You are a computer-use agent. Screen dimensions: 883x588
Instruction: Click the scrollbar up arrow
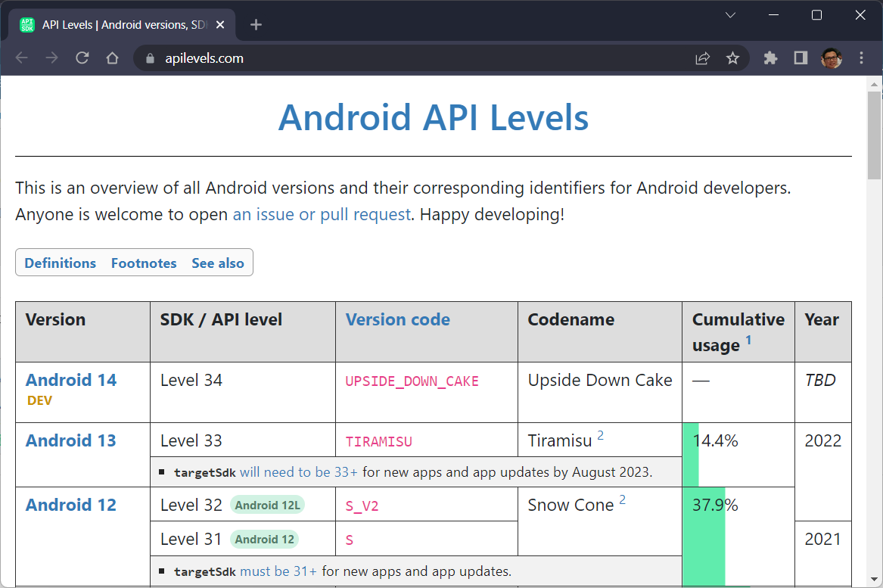pos(874,85)
